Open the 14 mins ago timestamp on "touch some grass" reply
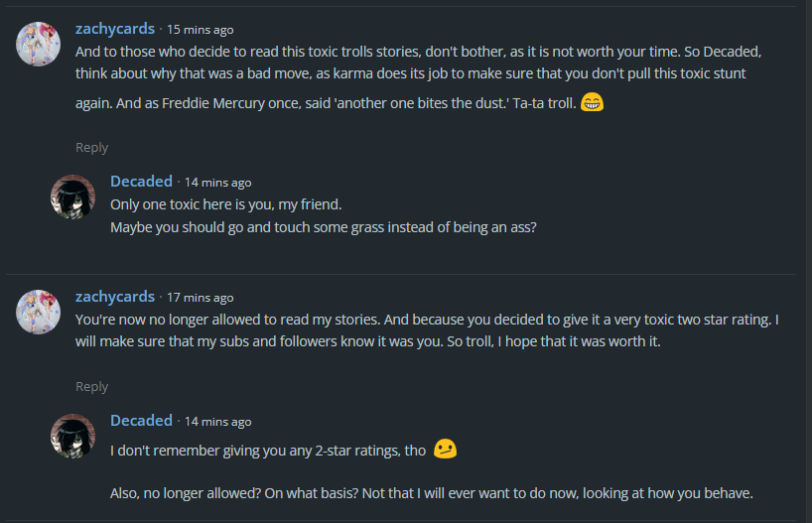 coord(217,182)
